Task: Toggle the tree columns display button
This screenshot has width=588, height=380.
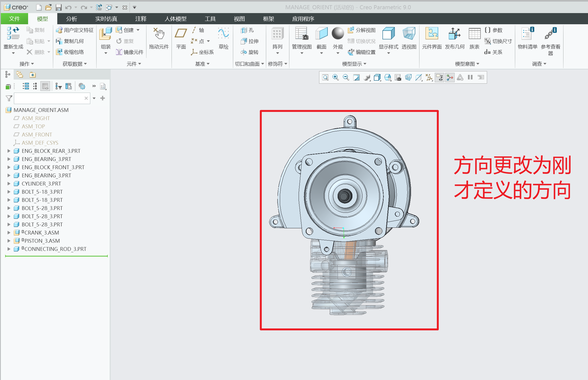Action: tap(45, 86)
